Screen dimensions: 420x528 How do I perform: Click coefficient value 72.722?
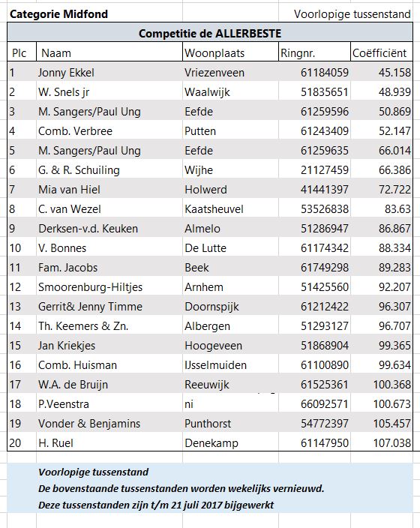point(382,189)
